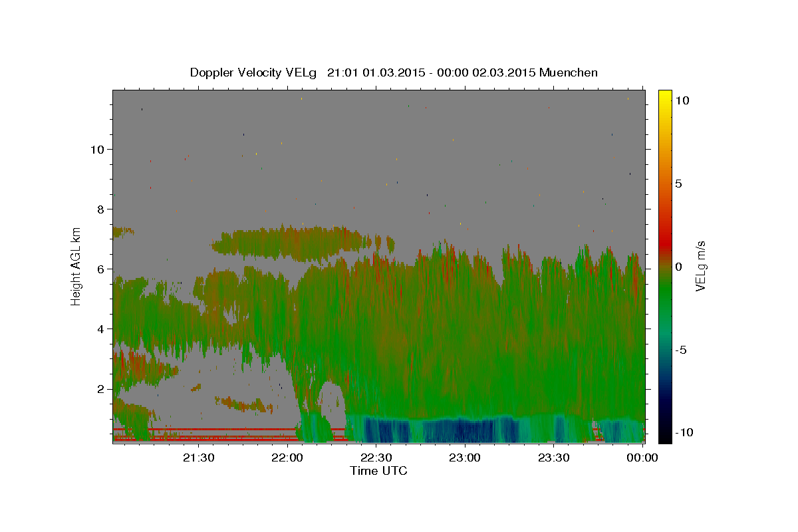Click the 22:00 time tick label
This screenshot has height=532, width=798.
(x=287, y=457)
